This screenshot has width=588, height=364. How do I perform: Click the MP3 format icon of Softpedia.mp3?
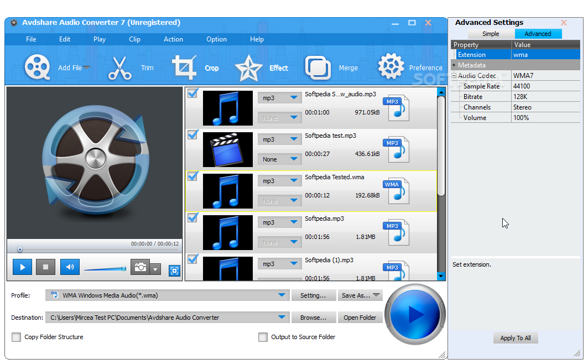(396, 232)
